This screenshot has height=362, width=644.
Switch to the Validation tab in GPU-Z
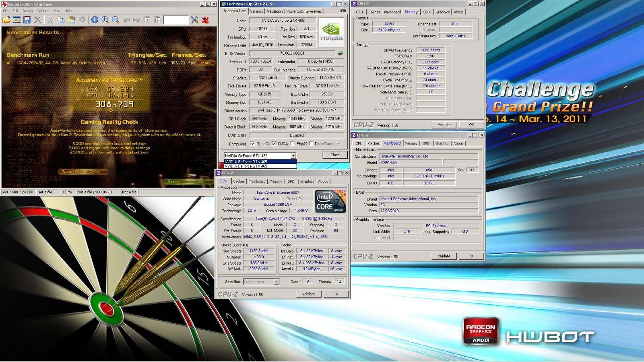(275, 11)
